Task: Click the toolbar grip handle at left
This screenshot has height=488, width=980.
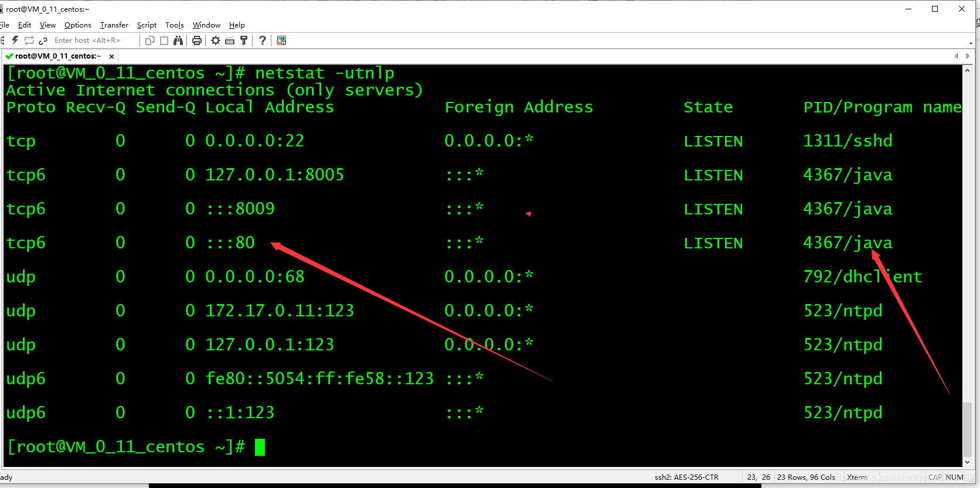Action: pos(3,40)
